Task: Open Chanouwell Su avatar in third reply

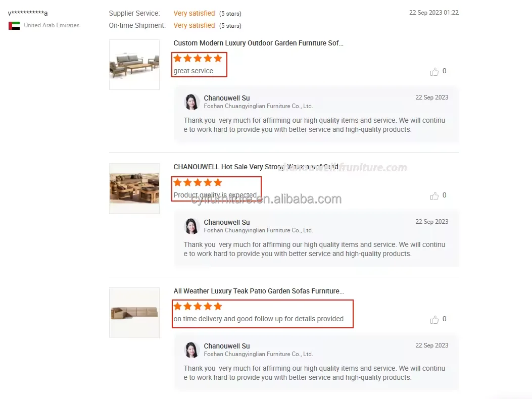Action: point(191,350)
